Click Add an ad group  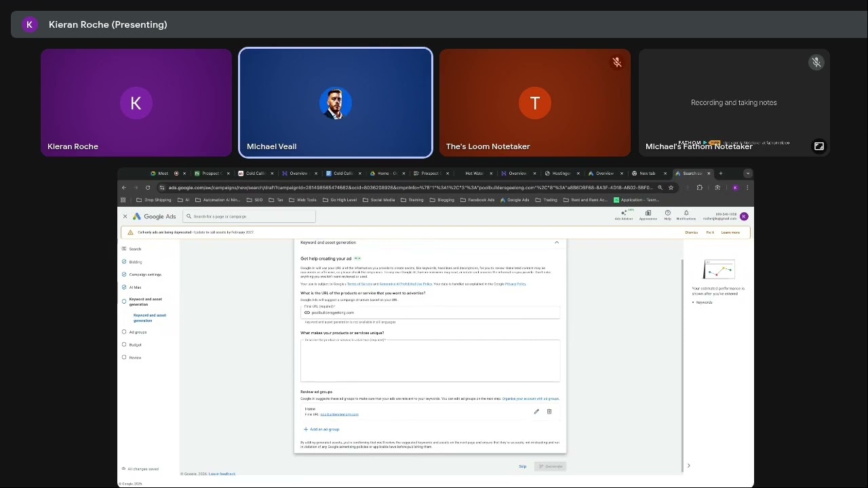pyautogui.click(x=321, y=429)
